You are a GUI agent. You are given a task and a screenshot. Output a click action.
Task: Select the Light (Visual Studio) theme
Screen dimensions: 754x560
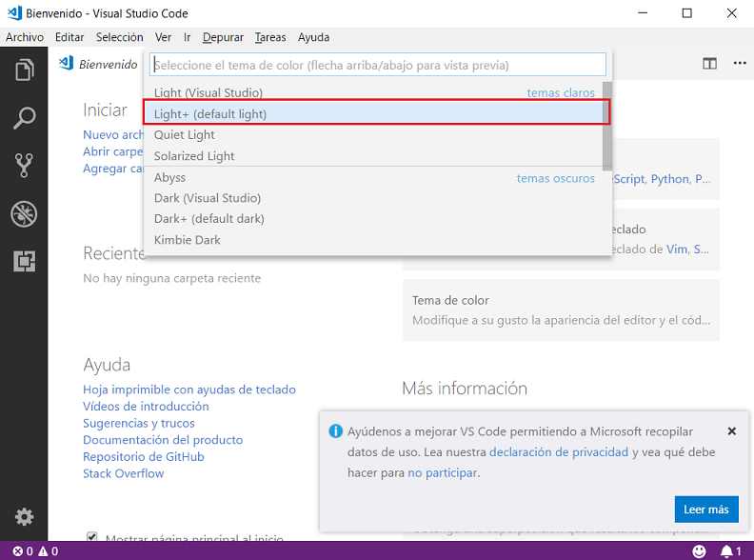(373, 92)
